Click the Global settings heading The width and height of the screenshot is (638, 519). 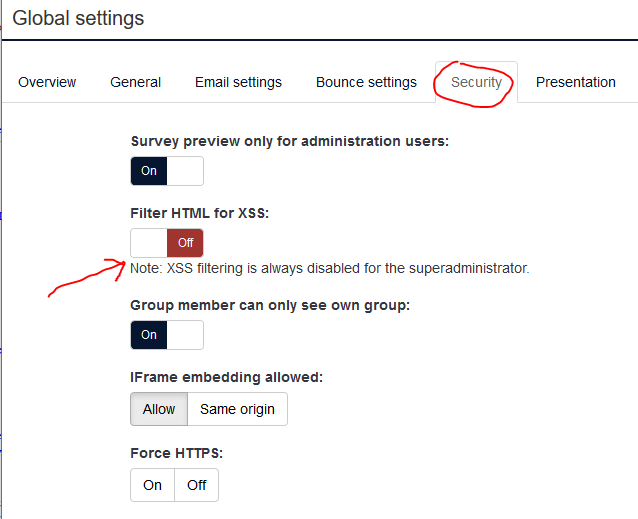tap(78, 18)
